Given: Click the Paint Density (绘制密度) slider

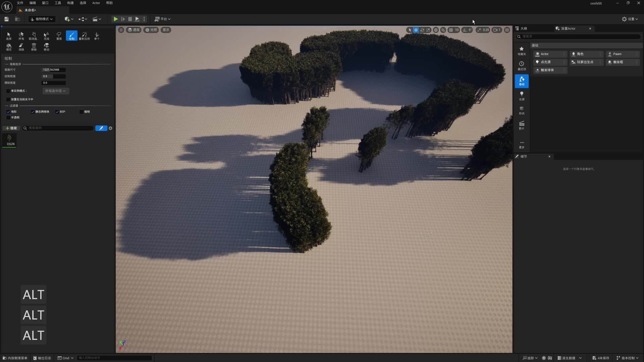Looking at the screenshot, I should [53, 76].
